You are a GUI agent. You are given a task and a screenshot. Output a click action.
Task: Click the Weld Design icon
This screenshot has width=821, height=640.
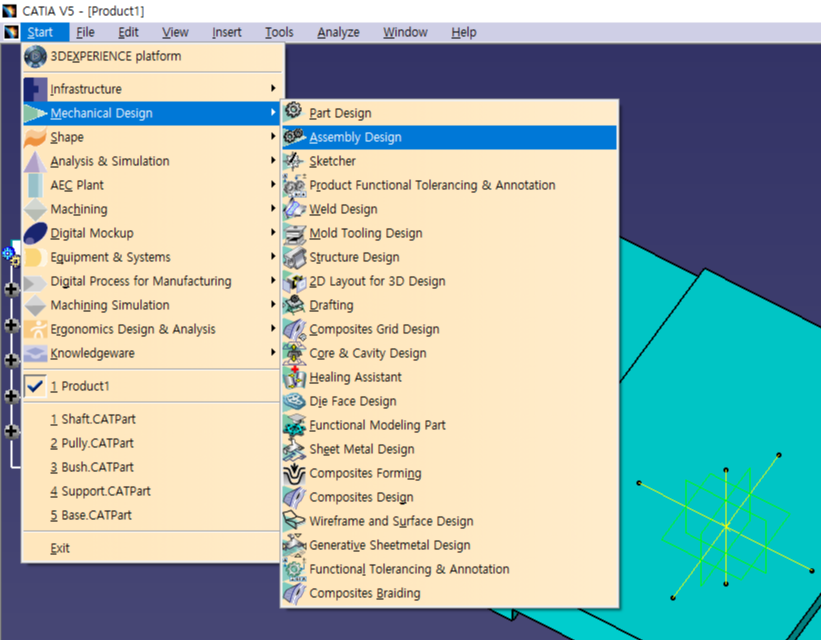click(x=294, y=209)
